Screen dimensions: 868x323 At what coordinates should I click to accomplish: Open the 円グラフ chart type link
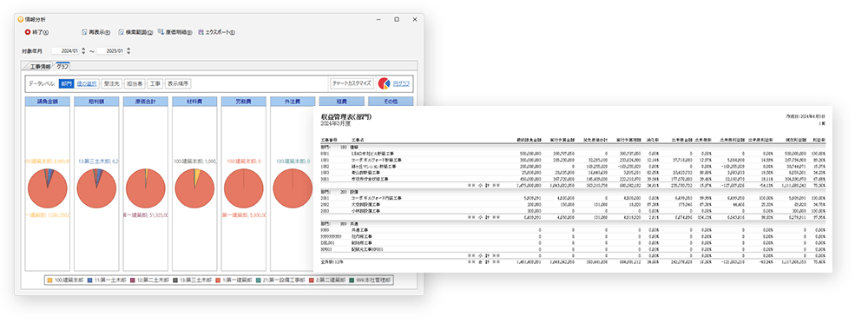coord(401,83)
